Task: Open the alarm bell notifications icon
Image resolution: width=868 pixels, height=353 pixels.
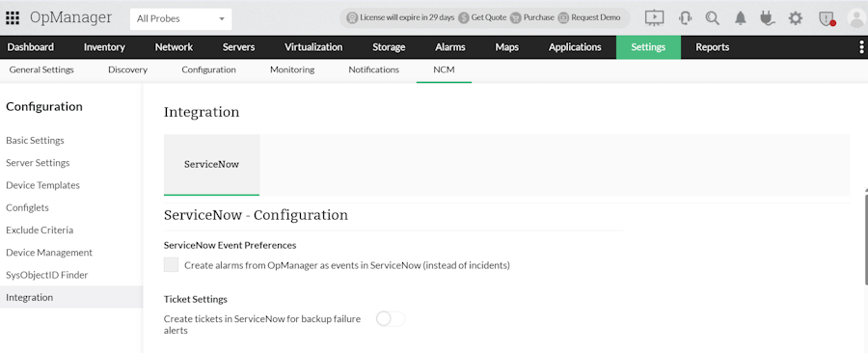Action: tap(740, 18)
